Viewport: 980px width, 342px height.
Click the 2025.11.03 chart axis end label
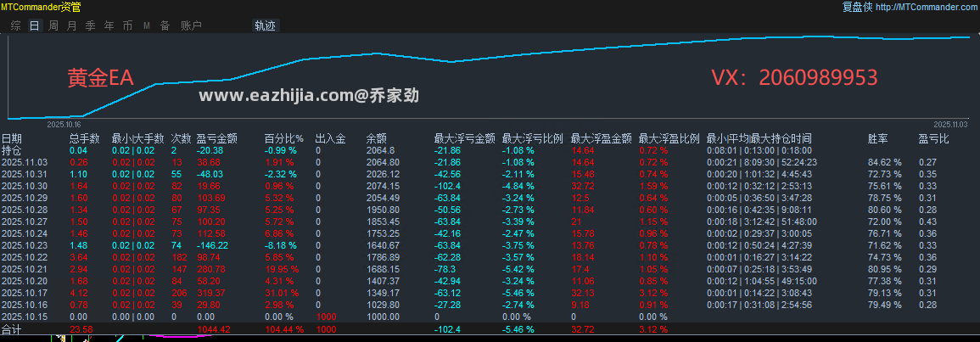click(x=950, y=124)
